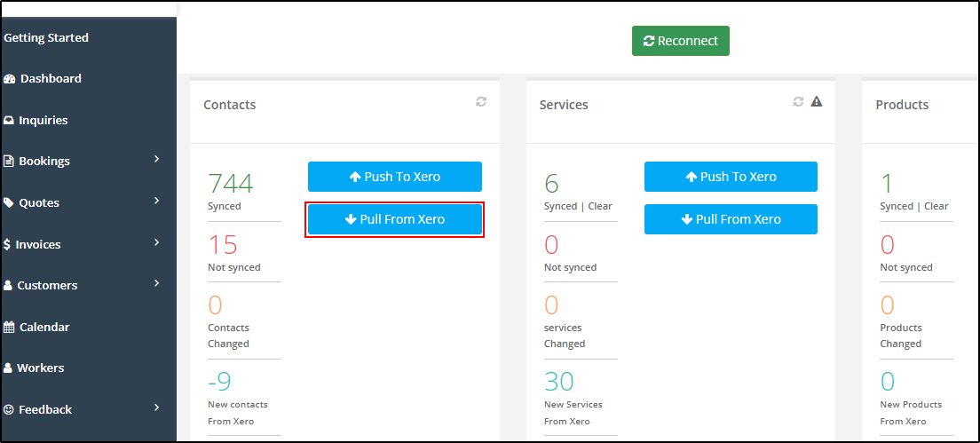Viewport: 980px width, 443px height.
Task: Expand the Feedback chevron arrow
Action: pos(157,407)
